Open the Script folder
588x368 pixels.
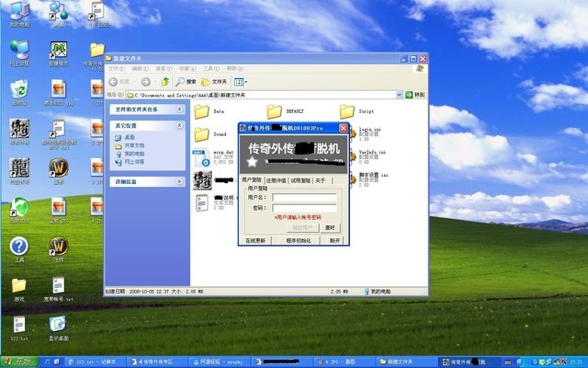tap(356, 111)
